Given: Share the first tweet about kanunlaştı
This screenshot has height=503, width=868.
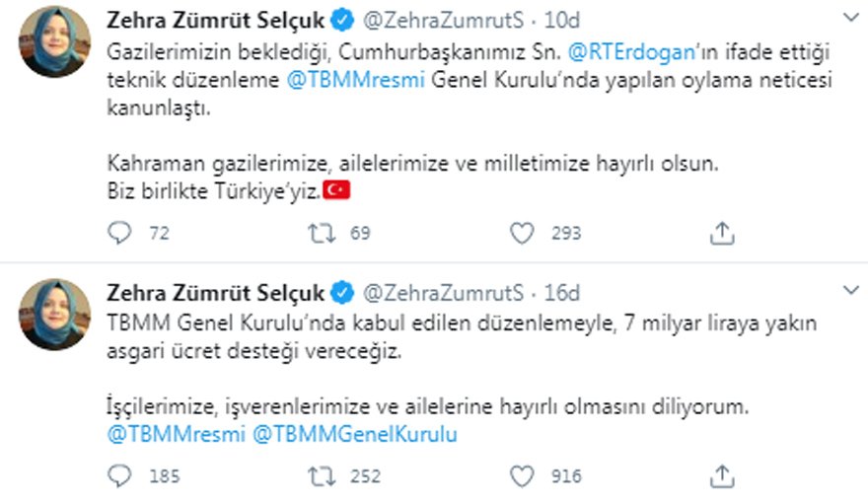Looking at the screenshot, I should click(x=722, y=233).
